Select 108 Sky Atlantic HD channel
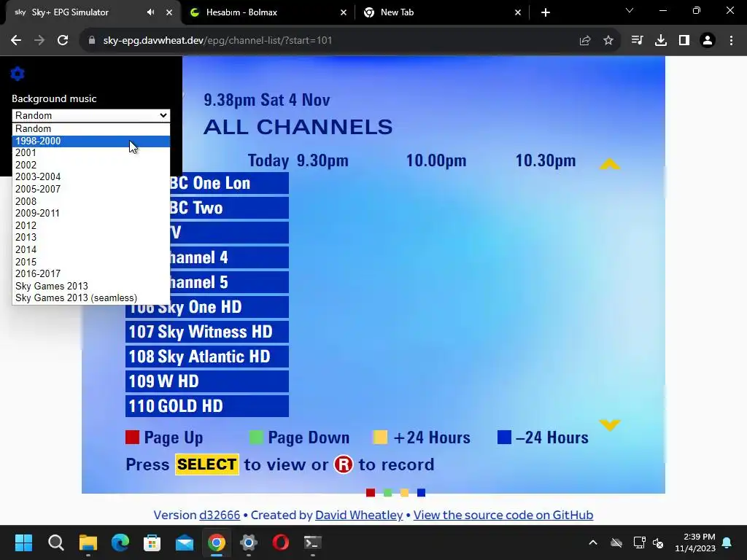747x560 pixels. (x=206, y=357)
